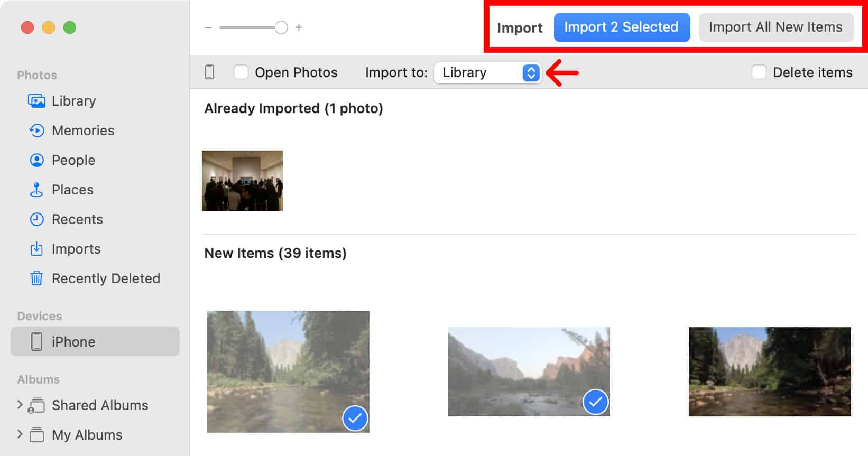The width and height of the screenshot is (868, 456).
Task: Click Import All New Items button
Action: tap(776, 27)
